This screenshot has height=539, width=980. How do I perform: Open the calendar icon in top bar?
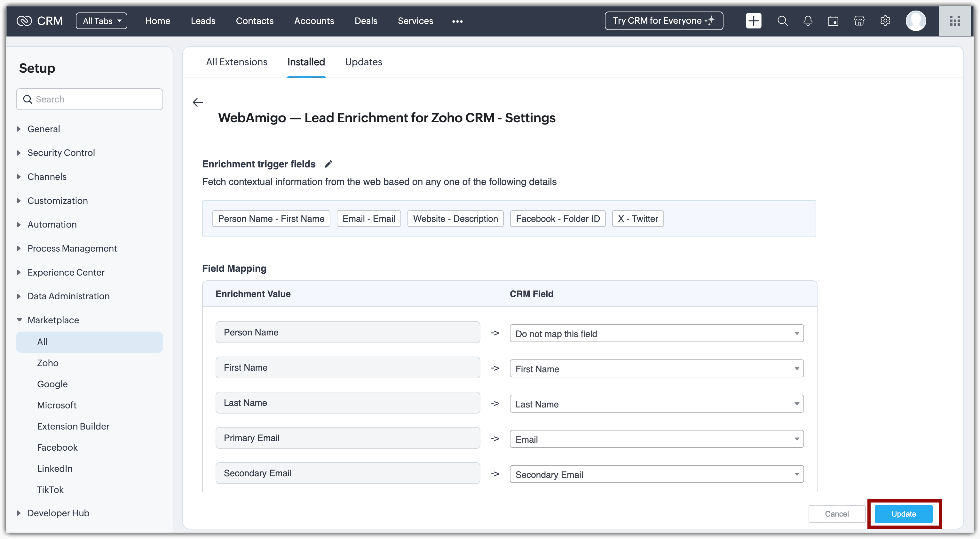833,21
